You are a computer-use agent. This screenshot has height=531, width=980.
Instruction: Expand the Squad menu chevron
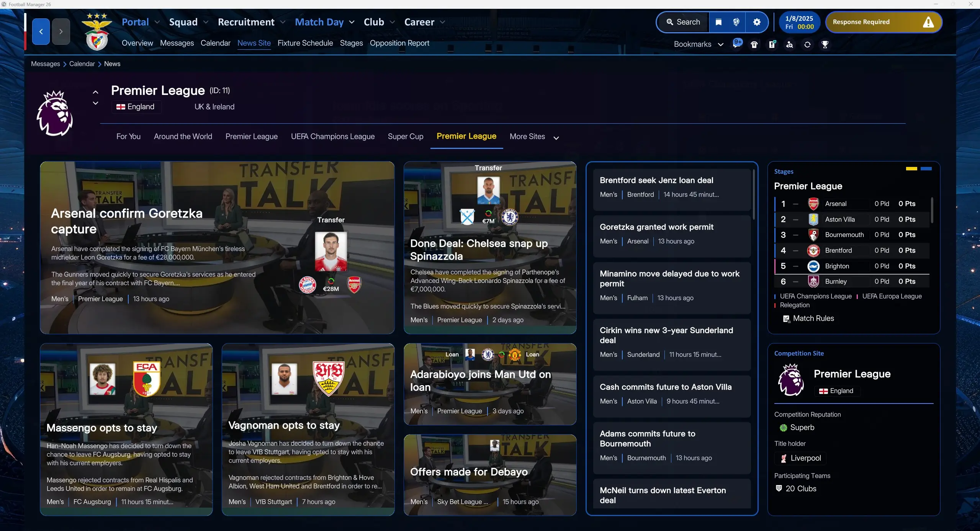pyautogui.click(x=206, y=22)
